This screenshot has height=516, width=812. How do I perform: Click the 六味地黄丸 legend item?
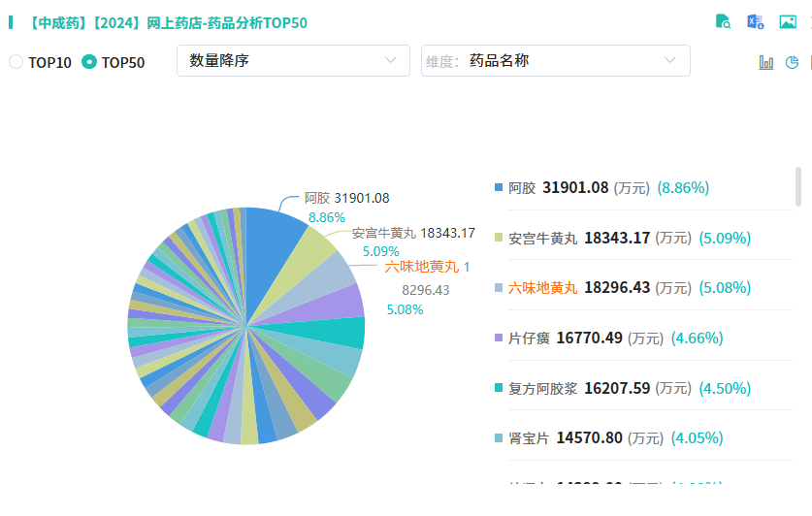(x=542, y=288)
